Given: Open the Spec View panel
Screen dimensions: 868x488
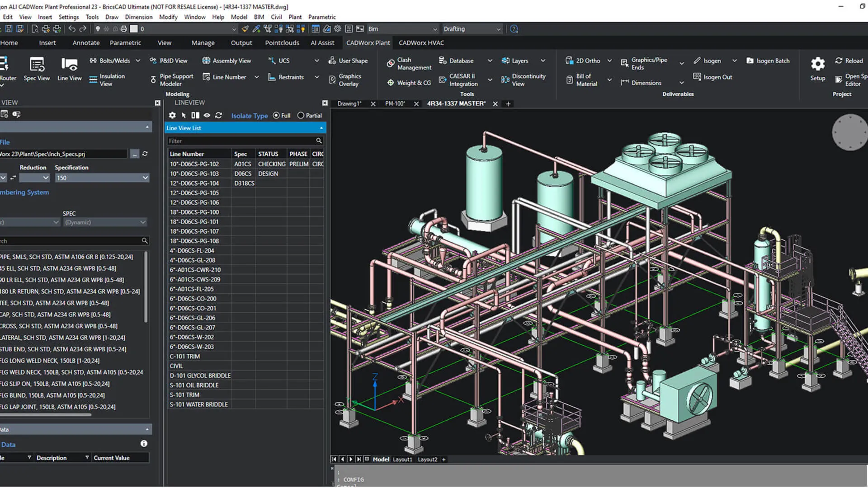Looking at the screenshot, I should [x=36, y=69].
